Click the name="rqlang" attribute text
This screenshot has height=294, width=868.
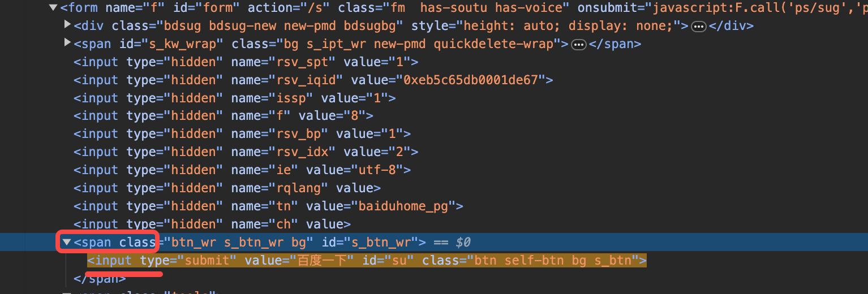pyautogui.click(x=280, y=188)
